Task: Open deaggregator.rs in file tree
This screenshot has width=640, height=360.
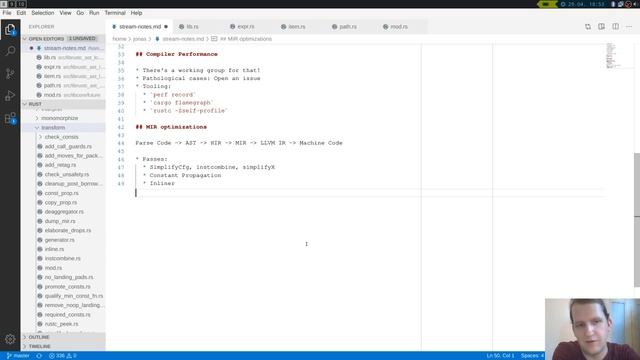Action: (64, 212)
